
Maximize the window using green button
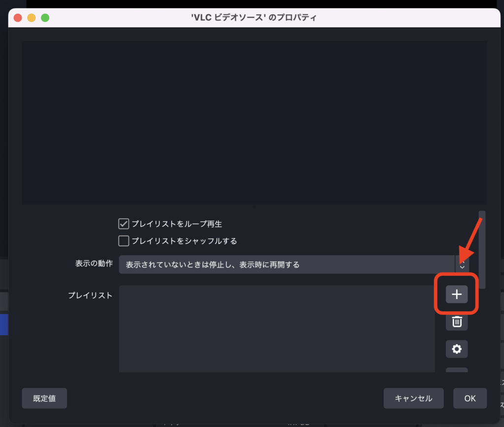pyautogui.click(x=45, y=18)
